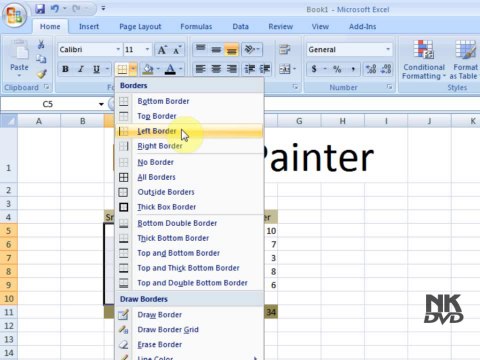Apply All Borders to selection
The height and width of the screenshot is (360, 480).
click(189, 177)
